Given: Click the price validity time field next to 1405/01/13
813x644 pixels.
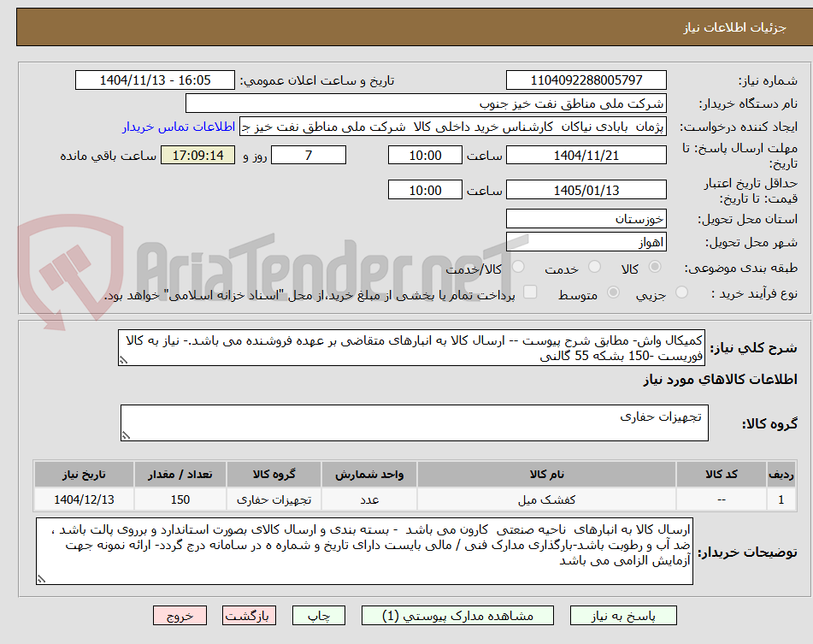Looking at the screenshot, I should coord(425,190).
